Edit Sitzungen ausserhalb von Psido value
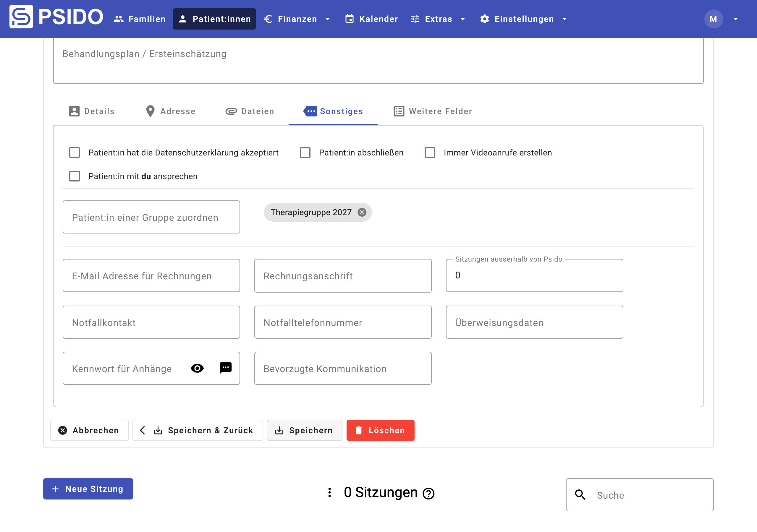Viewport: 757px width, 532px height. click(534, 275)
